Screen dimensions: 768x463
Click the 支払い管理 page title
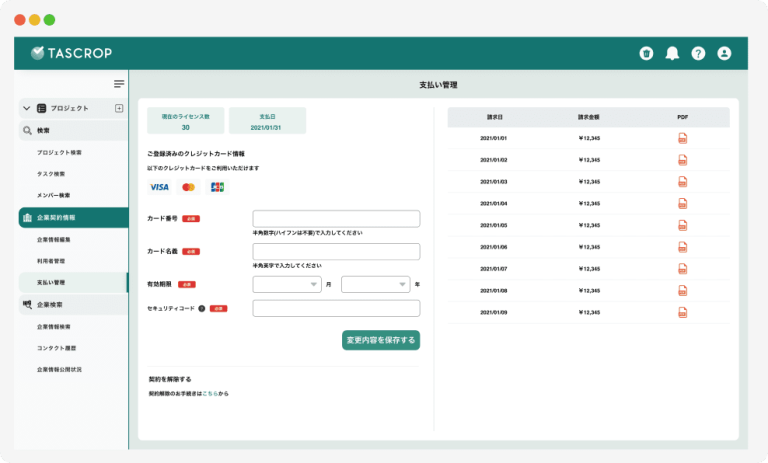point(438,85)
